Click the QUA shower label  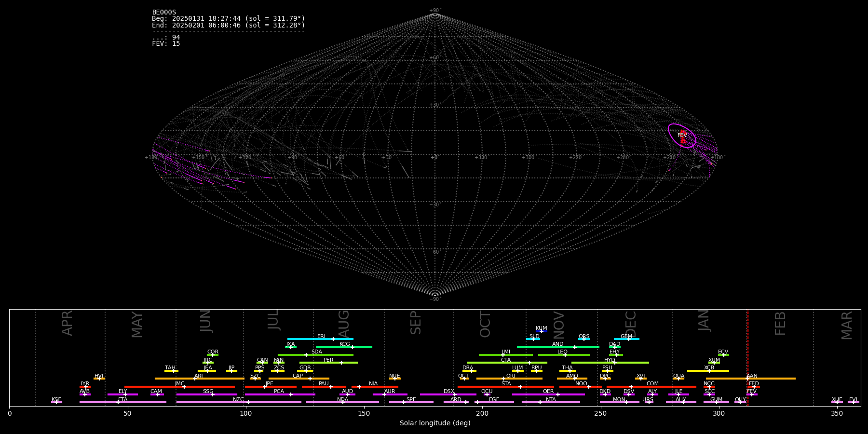pyautogui.click(x=679, y=376)
